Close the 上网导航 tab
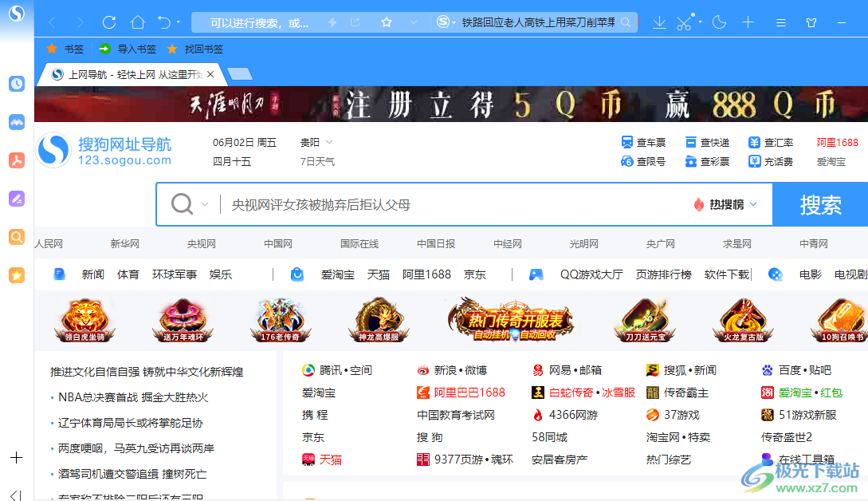 point(210,74)
